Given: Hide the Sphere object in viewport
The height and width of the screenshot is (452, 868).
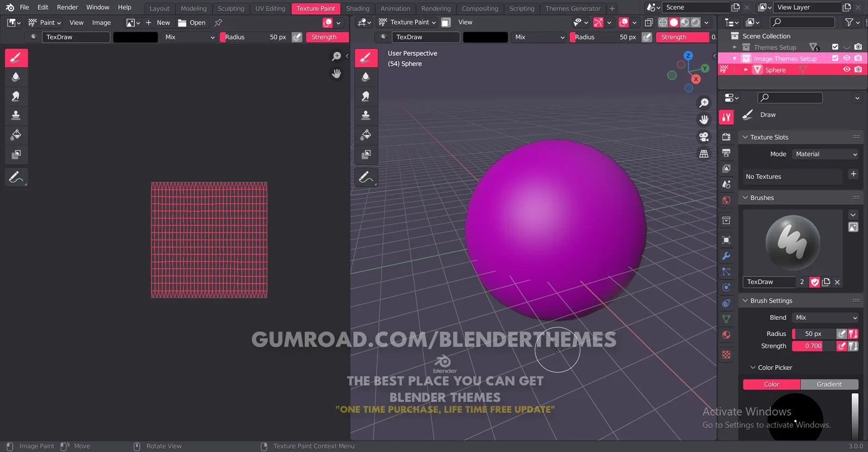Looking at the screenshot, I should [846, 70].
